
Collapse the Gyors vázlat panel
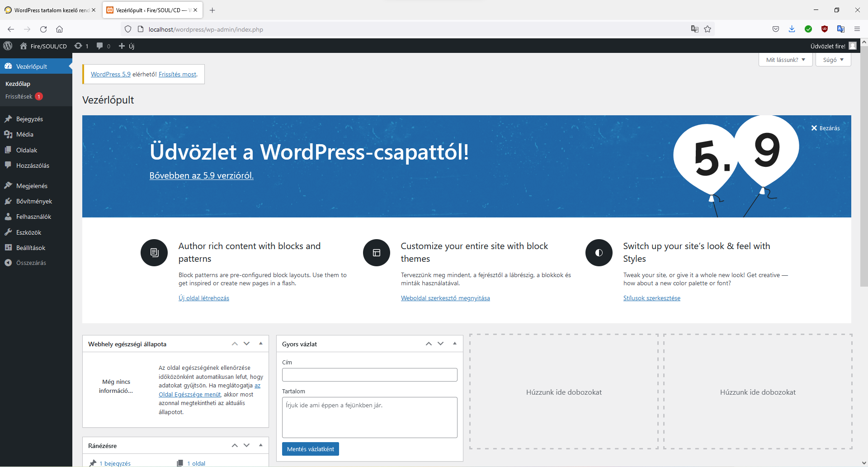click(455, 344)
